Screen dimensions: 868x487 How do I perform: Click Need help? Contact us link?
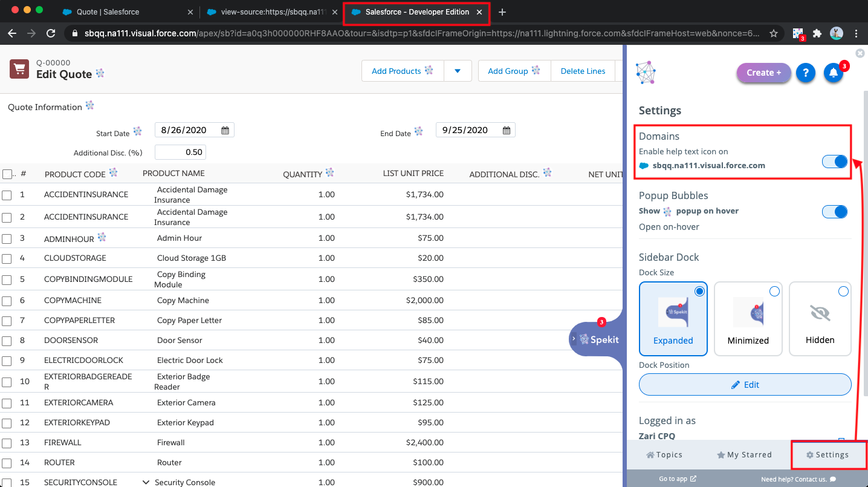tap(798, 479)
